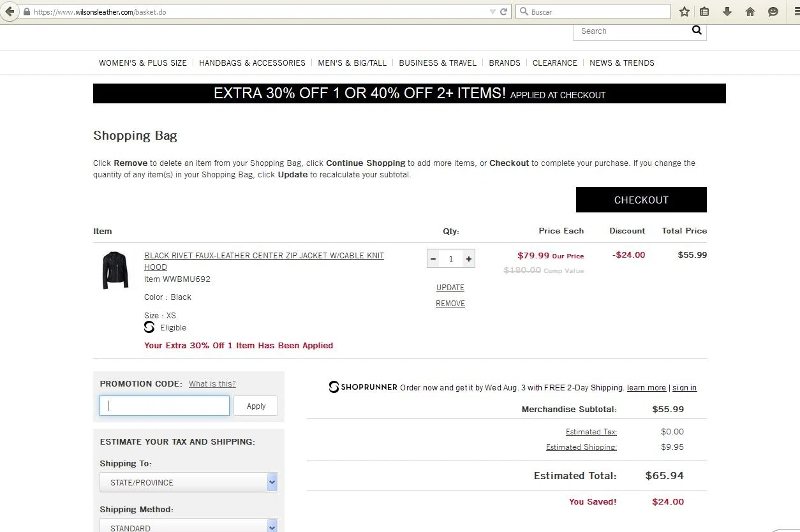Click the Extra 30% Off promo banner
Viewport: 800px width, 532px height.
tap(410, 93)
